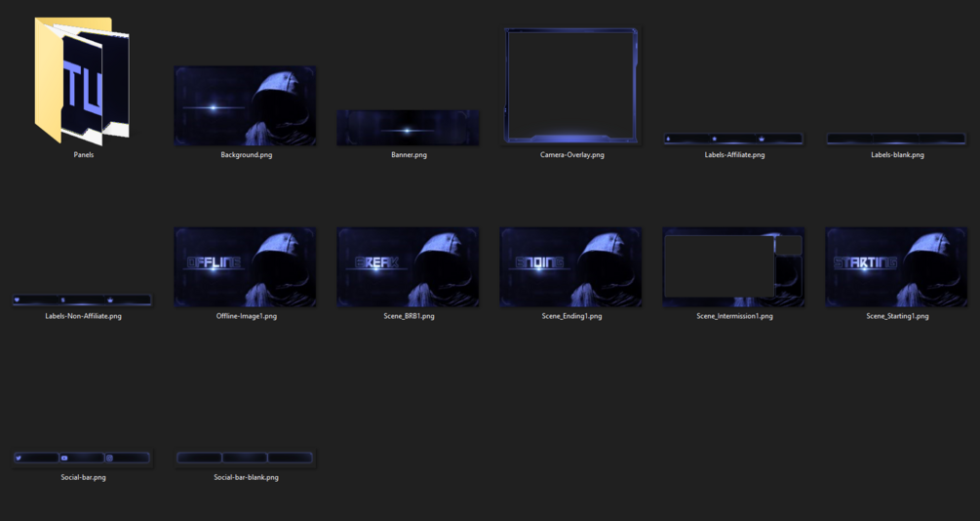Image resolution: width=980 pixels, height=521 pixels.
Task: Click the "Scene_BRB1.png" file name
Action: pyautogui.click(x=409, y=316)
